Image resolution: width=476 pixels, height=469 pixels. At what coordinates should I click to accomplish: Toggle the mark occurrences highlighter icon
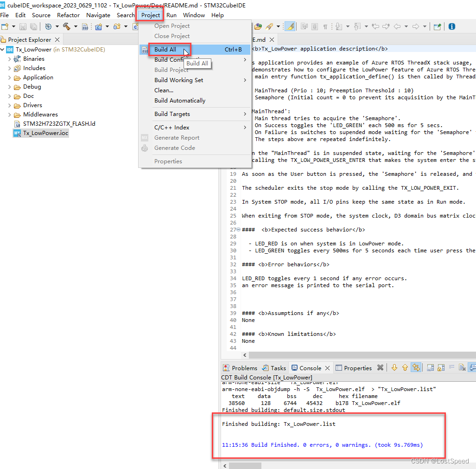tap(291, 27)
